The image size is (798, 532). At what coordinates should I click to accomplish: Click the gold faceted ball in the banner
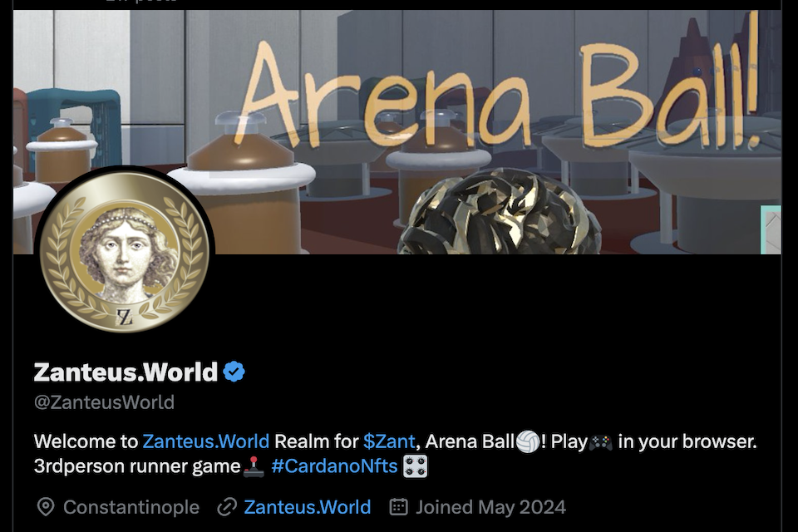tap(499, 213)
